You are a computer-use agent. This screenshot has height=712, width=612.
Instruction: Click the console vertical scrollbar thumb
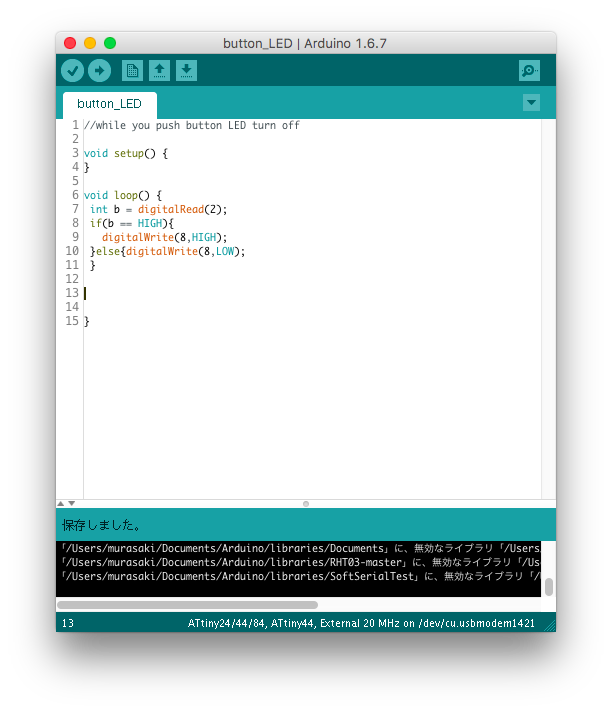tap(549, 587)
